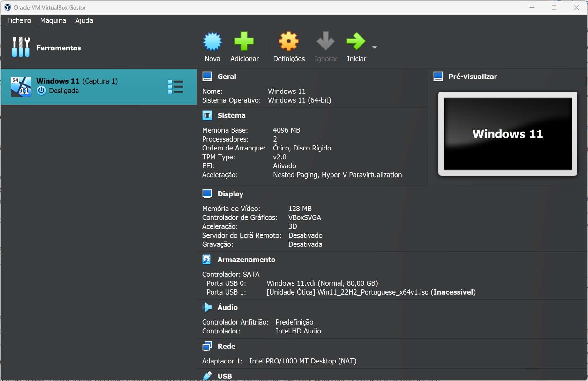Click the Rede network icon

(207, 346)
